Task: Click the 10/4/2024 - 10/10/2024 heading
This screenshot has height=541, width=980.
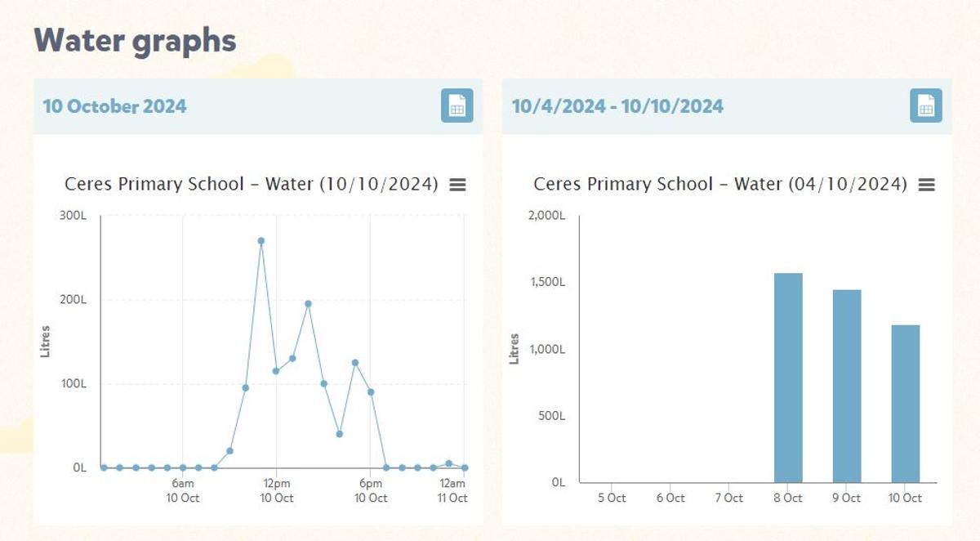Action: point(617,106)
